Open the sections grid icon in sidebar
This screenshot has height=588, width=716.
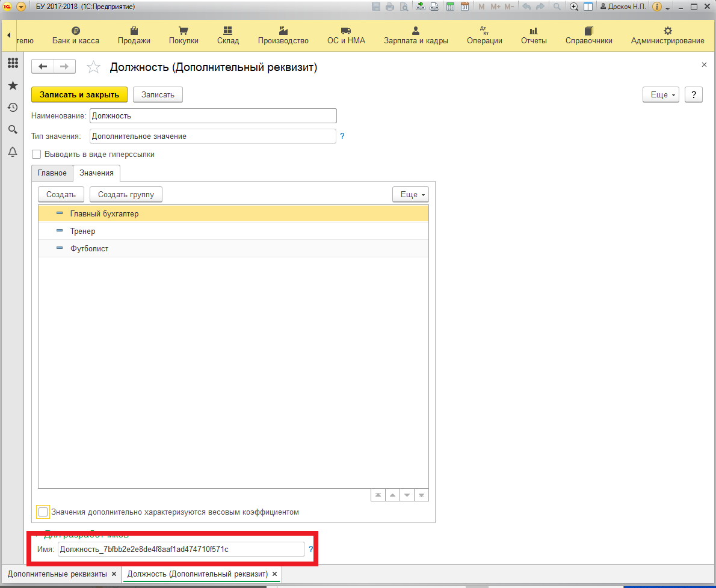click(x=13, y=63)
